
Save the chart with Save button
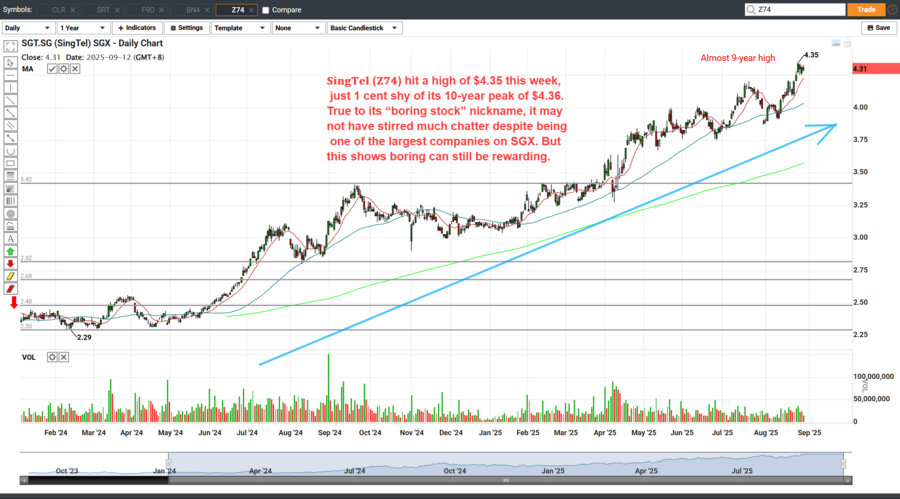[x=879, y=28]
